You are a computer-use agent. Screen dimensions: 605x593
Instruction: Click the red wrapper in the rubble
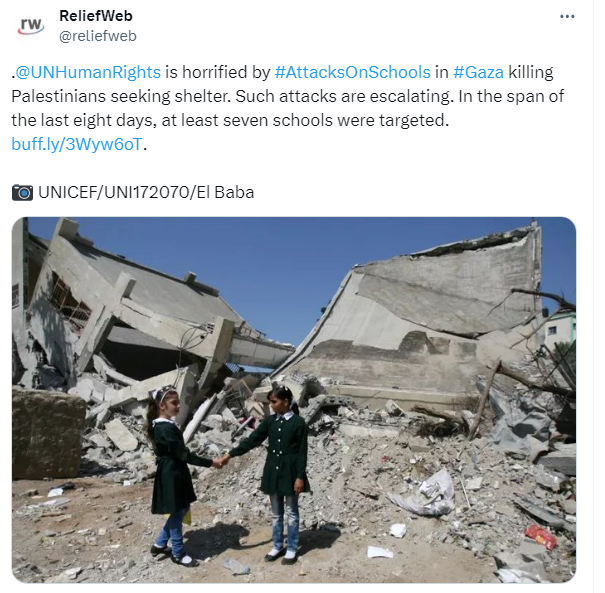point(541,537)
